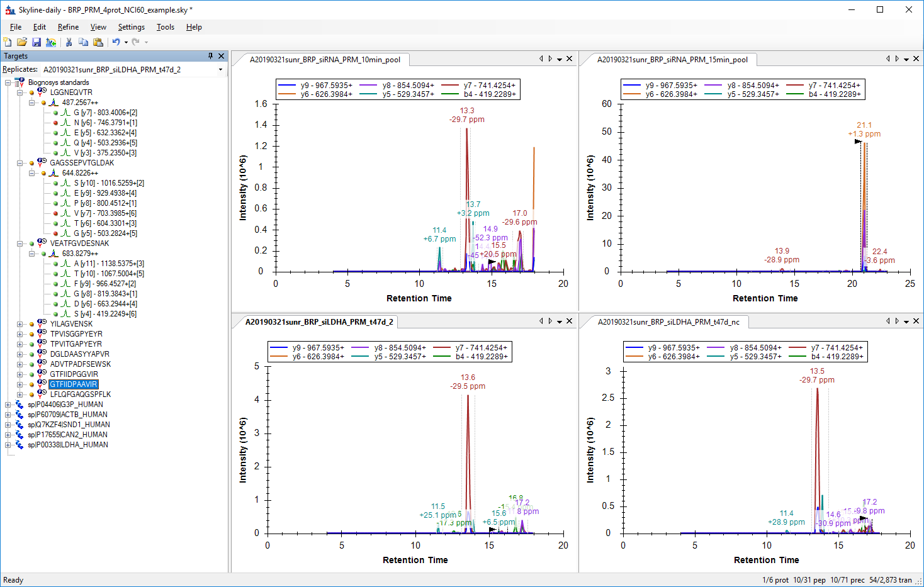
Task: Expand the YILAGVENSK peptide node
Action: [x=20, y=324]
